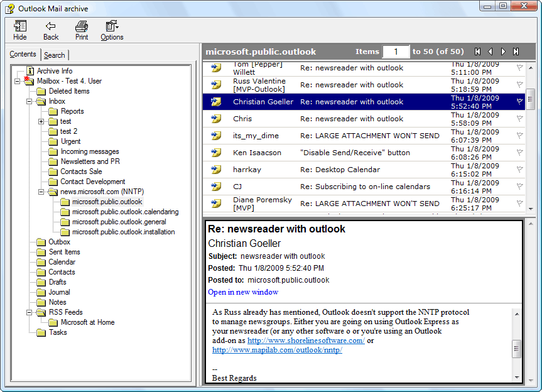Toggle flag on its_my_dime's message
This screenshot has height=392, width=542.
click(519, 135)
